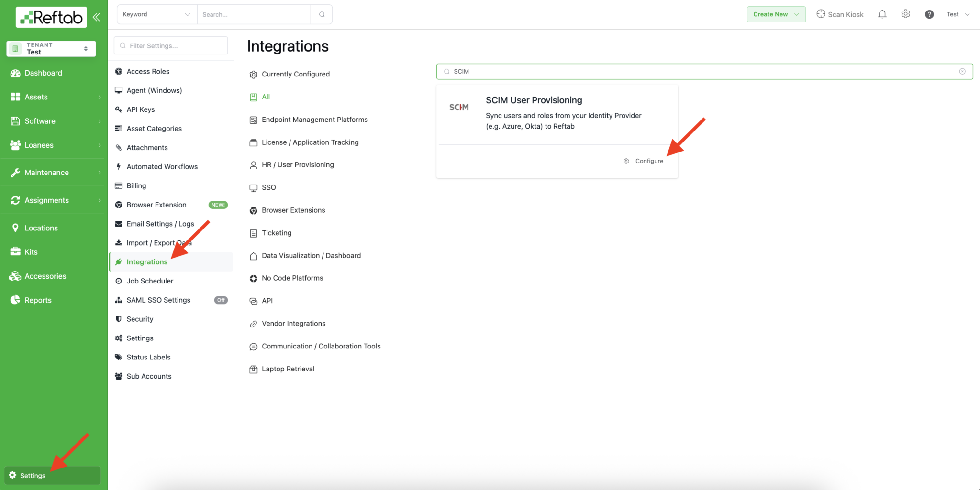Open Import / Export Data

[171, 243]
